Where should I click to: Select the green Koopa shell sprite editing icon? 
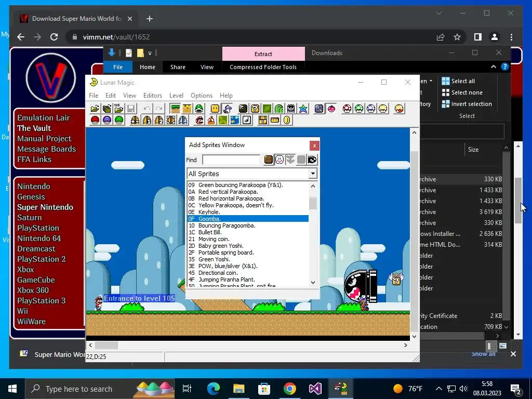199,109
